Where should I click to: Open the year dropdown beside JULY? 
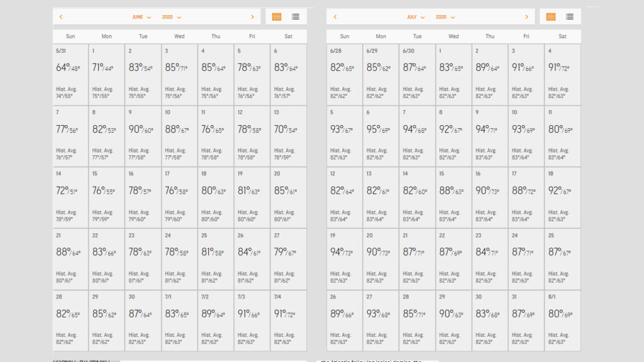[x=445, y=17]
